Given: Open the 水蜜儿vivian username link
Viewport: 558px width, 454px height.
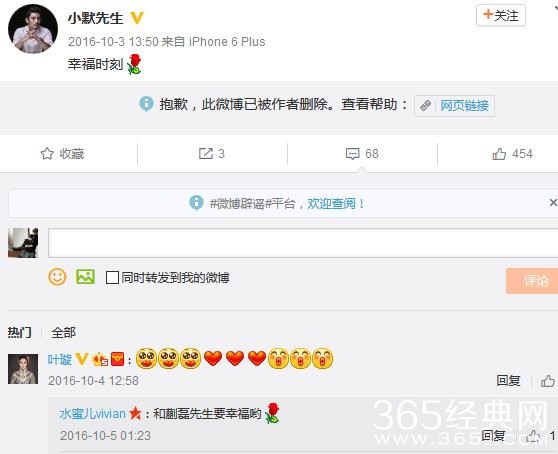Looking at the screenshot, I should click(x=92, y=414).
